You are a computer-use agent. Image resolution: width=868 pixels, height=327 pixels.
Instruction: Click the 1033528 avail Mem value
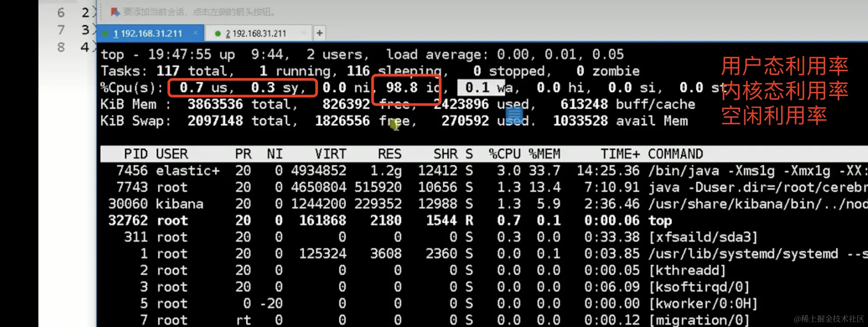coord(620,121)
